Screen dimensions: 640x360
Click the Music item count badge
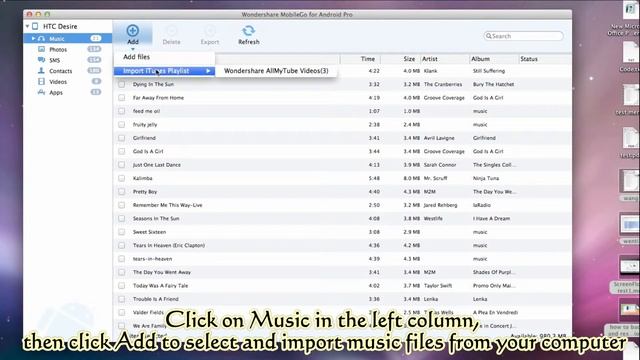(x=96, y=38)
